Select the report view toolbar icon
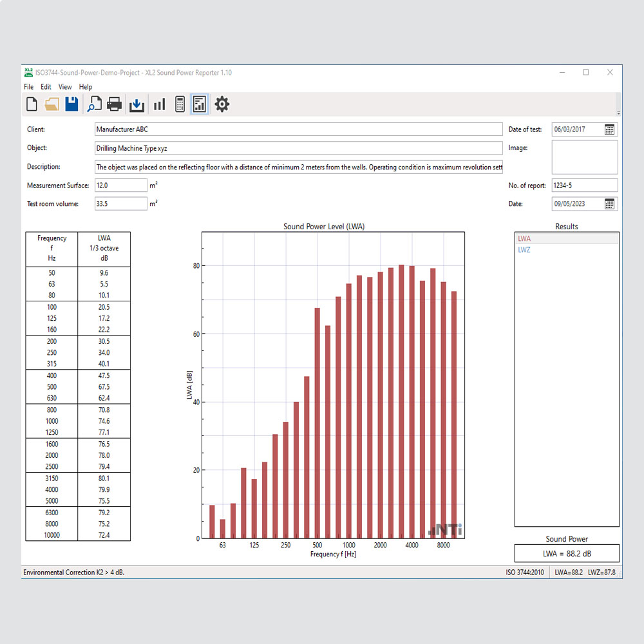The width and height of the screenshot is (644, 644). (x=200, y=104)
